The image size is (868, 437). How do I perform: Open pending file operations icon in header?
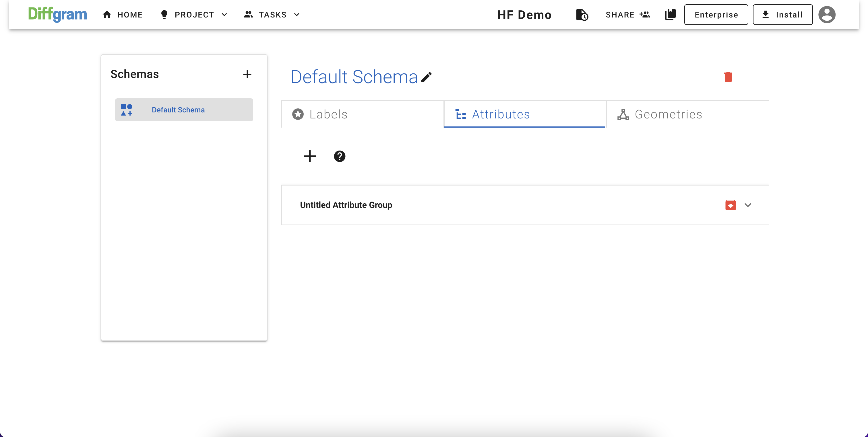point(582,15)
